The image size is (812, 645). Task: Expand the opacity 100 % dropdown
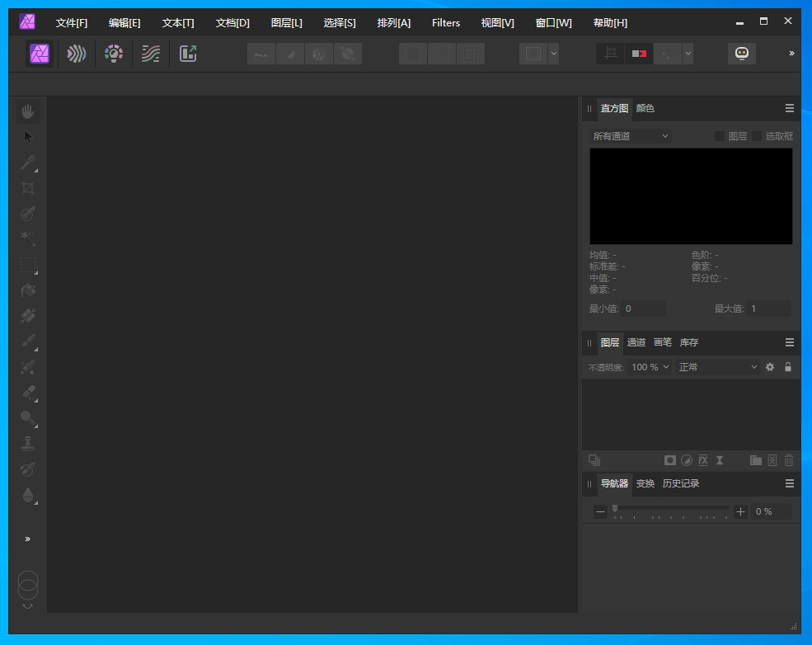point(650,367)
